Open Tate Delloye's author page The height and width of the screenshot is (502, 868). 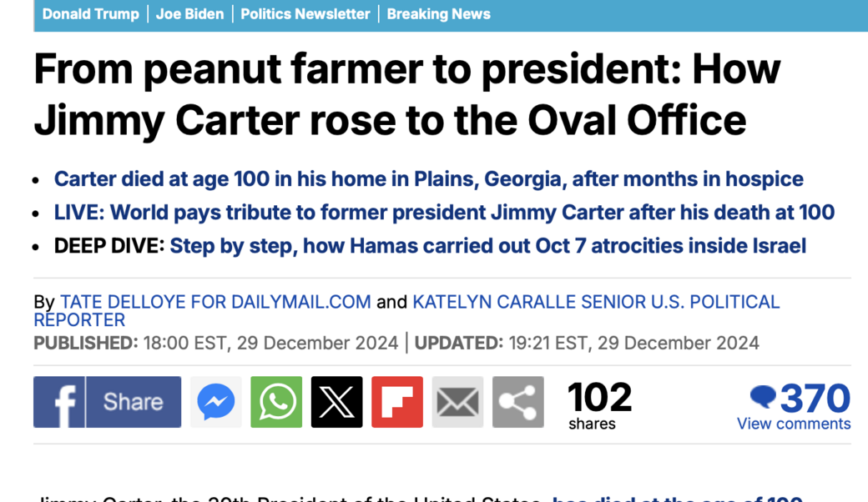tap(215, 301)
